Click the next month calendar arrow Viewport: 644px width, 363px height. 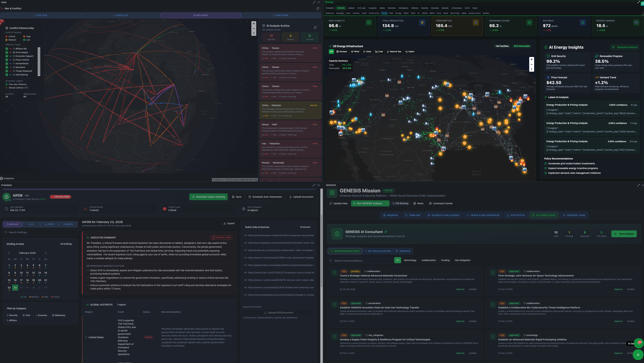coord(46,253)
